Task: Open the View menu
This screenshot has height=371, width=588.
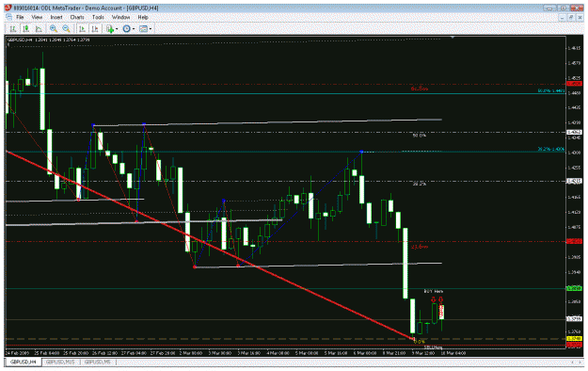Action: 37,17
